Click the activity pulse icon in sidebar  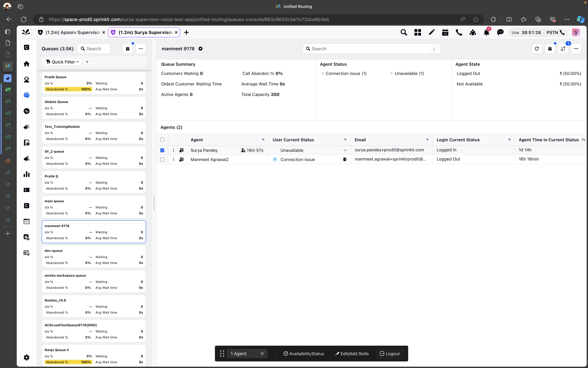pos(26,111)
